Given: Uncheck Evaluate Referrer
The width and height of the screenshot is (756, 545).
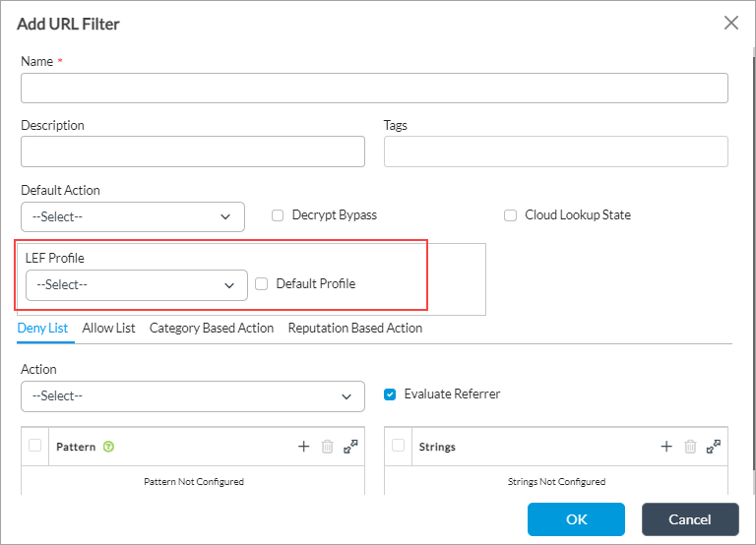Looking at the screenshot, I should pyautogui.click(x=390, y=394).
